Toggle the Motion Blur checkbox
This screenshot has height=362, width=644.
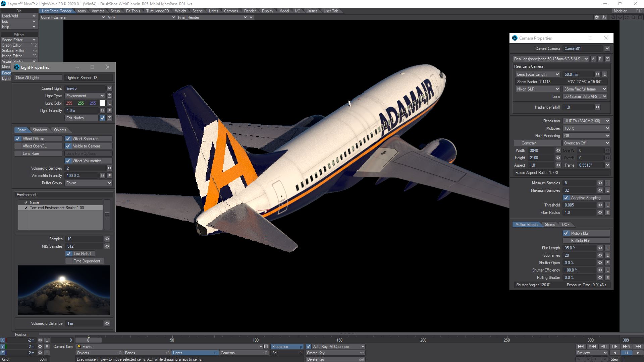point(566,233)
